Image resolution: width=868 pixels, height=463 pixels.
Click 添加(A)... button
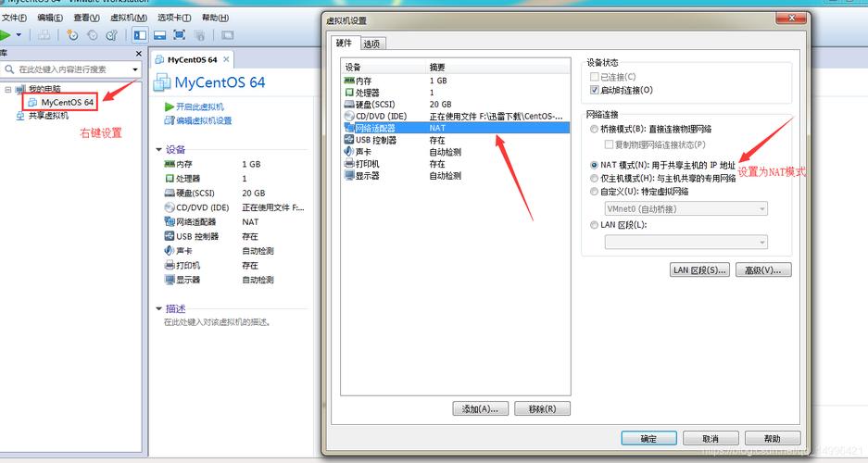tap(480, 408)
